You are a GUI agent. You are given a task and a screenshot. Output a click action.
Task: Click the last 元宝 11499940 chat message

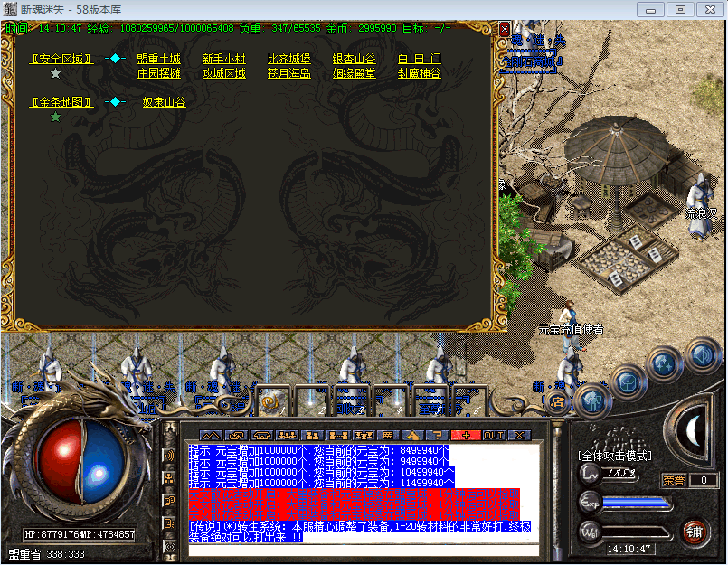(x=321, y=483)
